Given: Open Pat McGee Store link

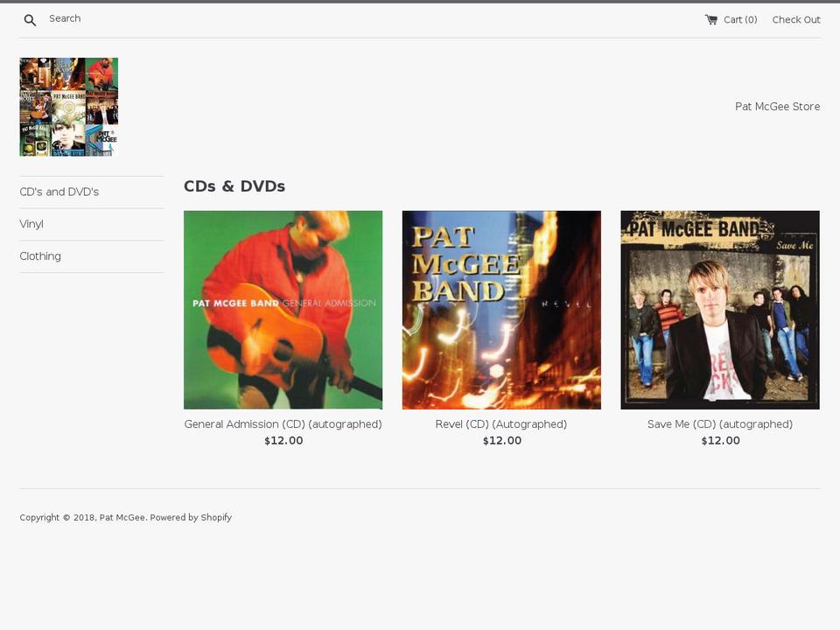Looking at the screenshot, I should point(777,107).
